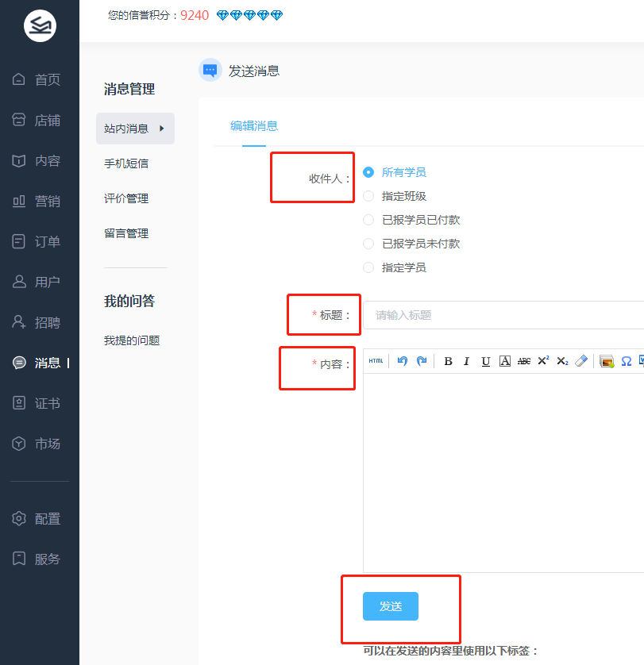Undo the last edit in editor
Screen dimensions: 644x665
[403, 361]
